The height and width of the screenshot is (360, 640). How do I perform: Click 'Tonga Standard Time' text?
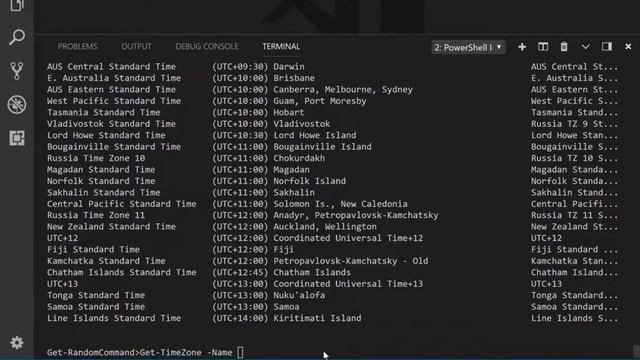(x=96, y=295)
